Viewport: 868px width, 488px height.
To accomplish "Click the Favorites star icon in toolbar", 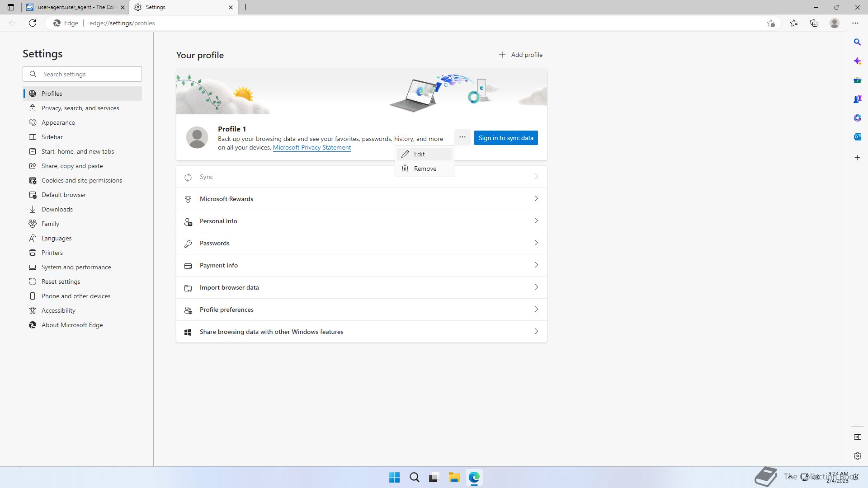I will 794,23.
